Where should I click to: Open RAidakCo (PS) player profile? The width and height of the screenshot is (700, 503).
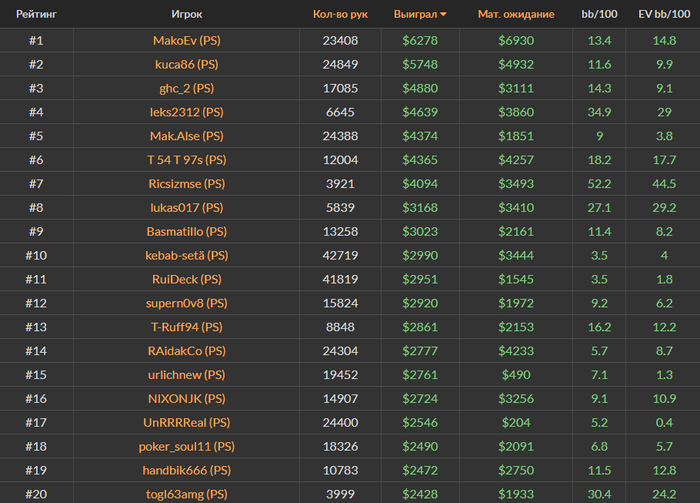coord(187,351)
